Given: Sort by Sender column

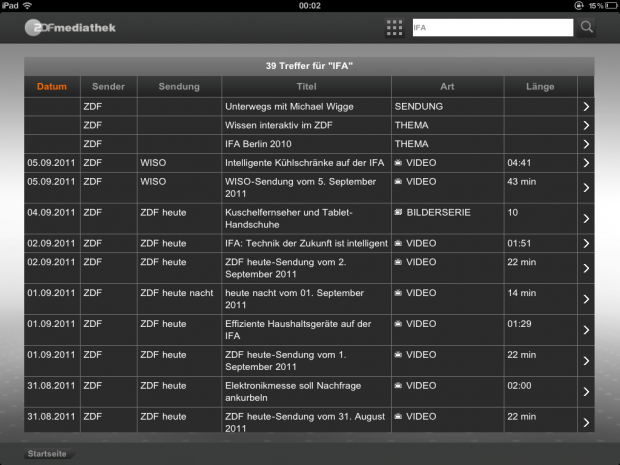Looking at the screenshot, I should pyautogui.click(x=108, y=87).
